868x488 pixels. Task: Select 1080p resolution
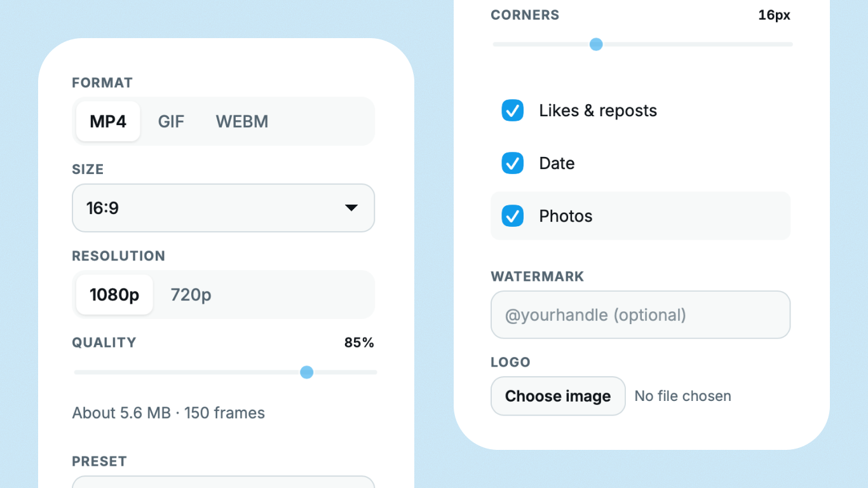click(114, 295)
